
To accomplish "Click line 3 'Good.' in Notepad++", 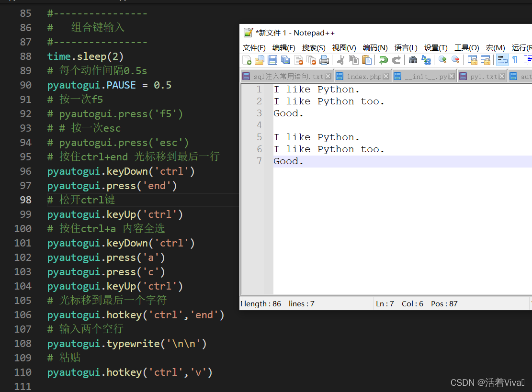I will 288,113.
